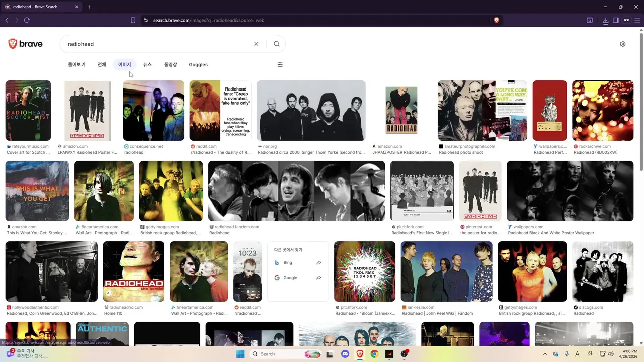Click the Bing share arrow icon
The width and height of the screenshot is (644, 362).
pos(319,263)
